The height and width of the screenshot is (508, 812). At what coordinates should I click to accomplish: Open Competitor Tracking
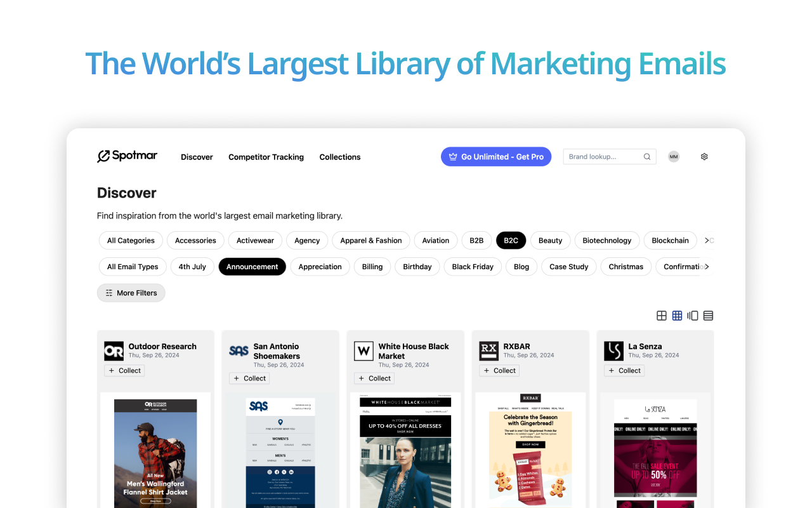(x=266, y=157)
